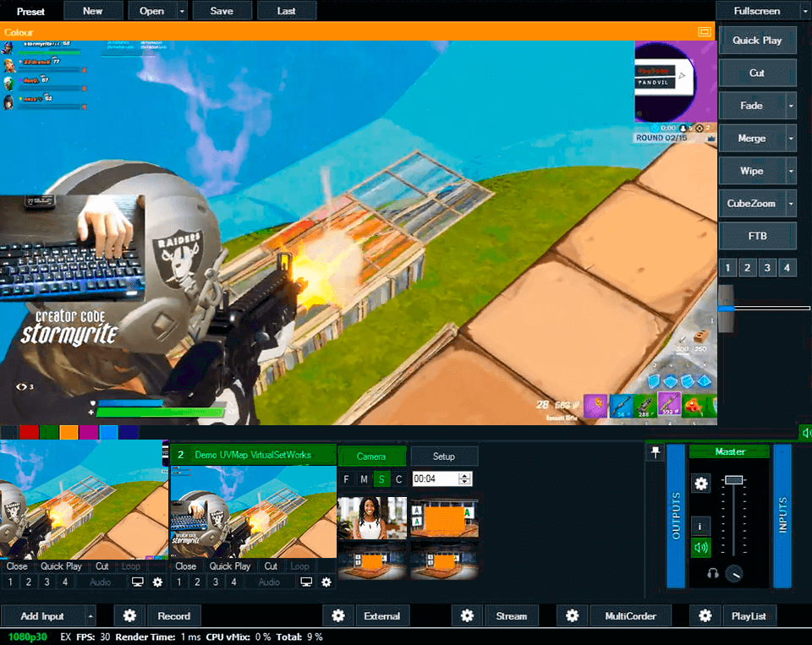Click the fullscreen monitor icon on input 1

(137, 582)
